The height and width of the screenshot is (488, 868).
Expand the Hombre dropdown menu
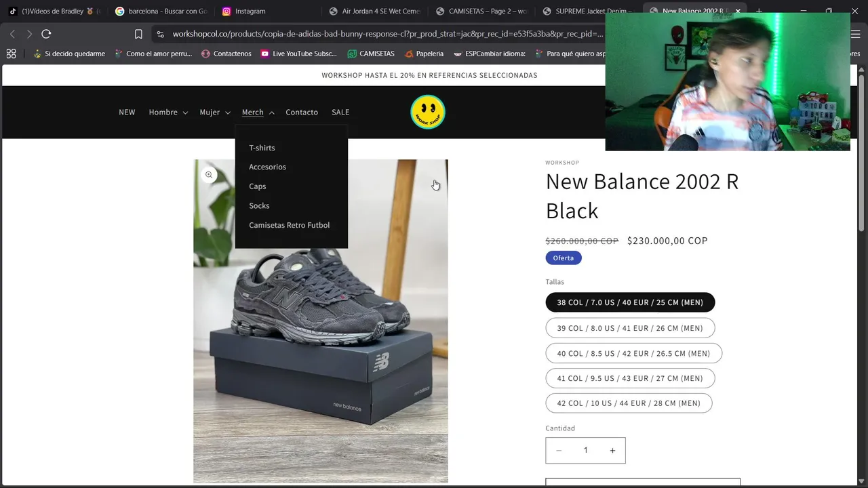[x=168, y=113]
